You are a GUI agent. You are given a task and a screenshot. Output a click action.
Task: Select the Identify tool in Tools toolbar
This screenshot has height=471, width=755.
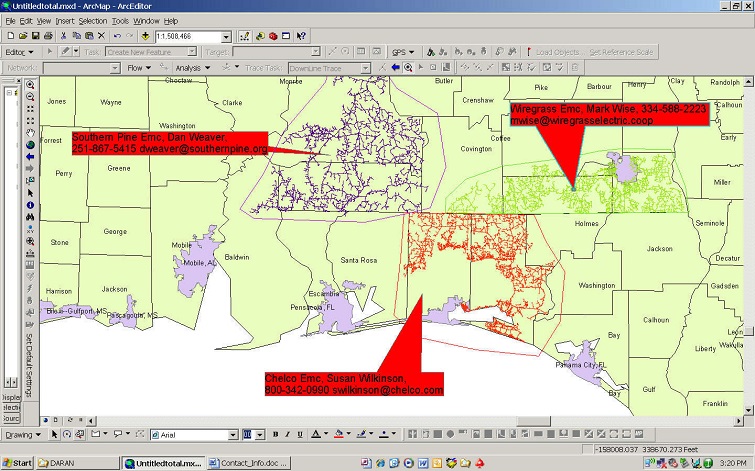pyautogui.click(x=30, y=205)
